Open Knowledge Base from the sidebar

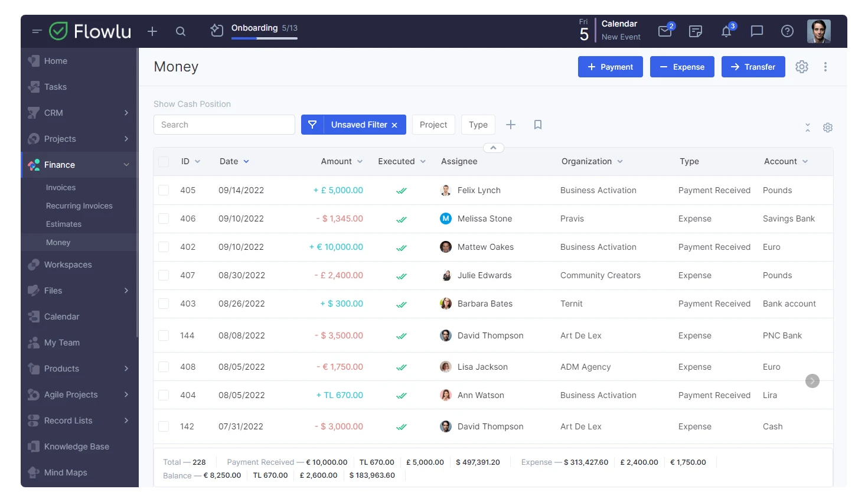[76, 446]
